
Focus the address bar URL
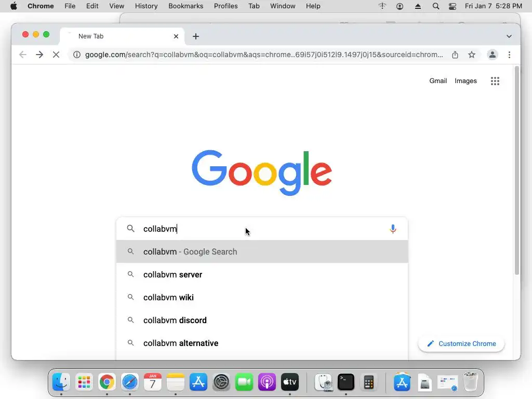coord(264,55)
